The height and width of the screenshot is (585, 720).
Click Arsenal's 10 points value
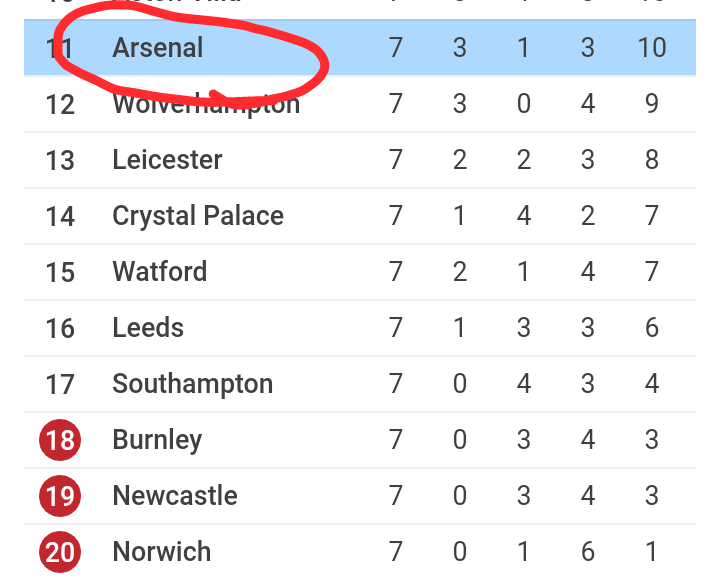[x=652, y=47]
